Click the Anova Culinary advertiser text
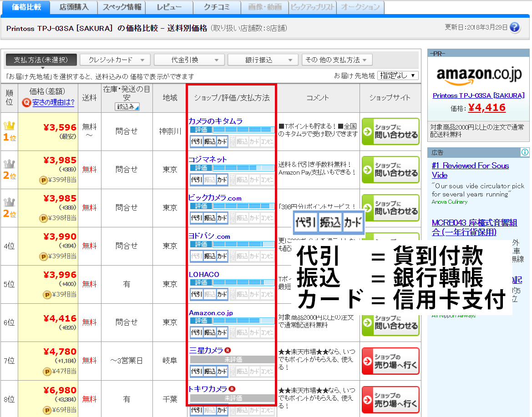 click(450, 202)
